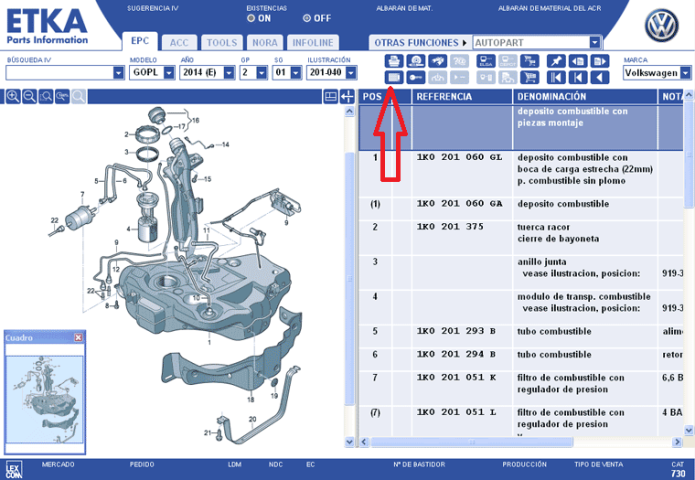The image size is (695, 480).
Task: Switch to the INFOLINE tab
Action: 313,43
